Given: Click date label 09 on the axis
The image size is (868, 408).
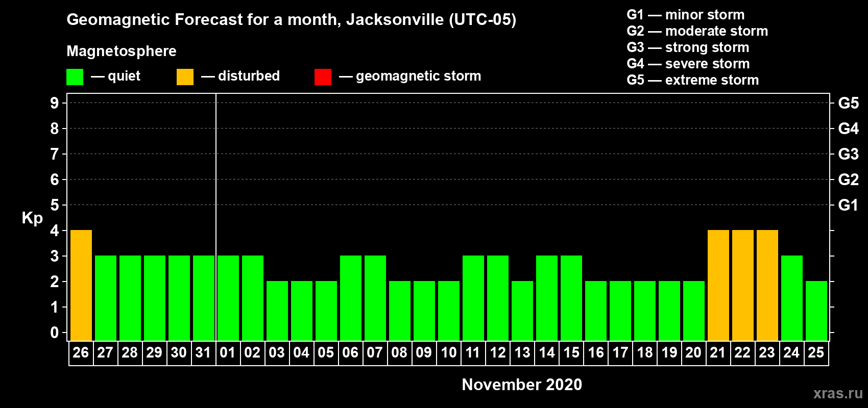Looking at the screenshot, I should (424, 352).
